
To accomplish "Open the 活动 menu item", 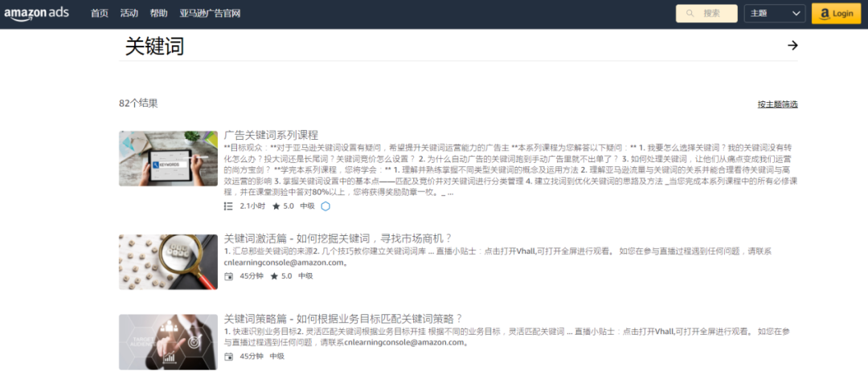I will tap(129, 14).
